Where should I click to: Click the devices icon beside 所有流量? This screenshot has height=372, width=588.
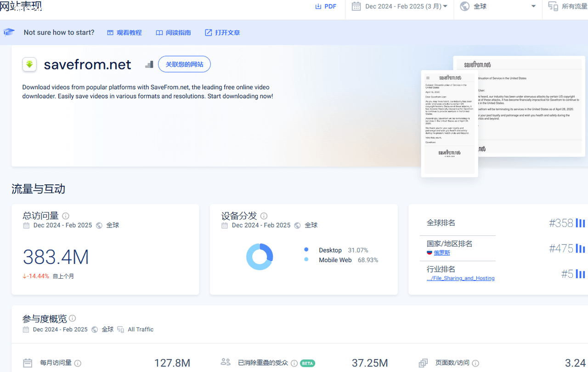click(553, 6)
